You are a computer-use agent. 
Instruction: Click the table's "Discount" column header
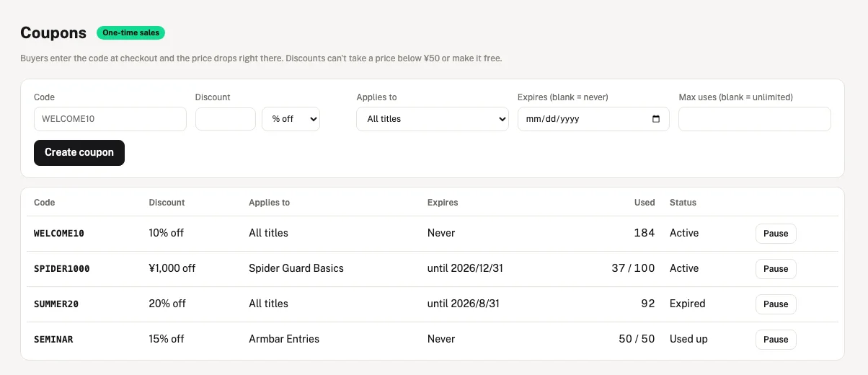(167, 203)
